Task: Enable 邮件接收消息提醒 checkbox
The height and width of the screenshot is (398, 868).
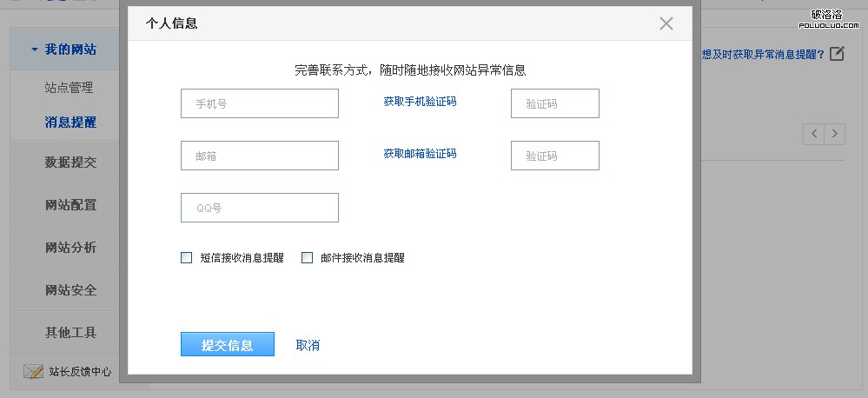Action: [307, 257]
